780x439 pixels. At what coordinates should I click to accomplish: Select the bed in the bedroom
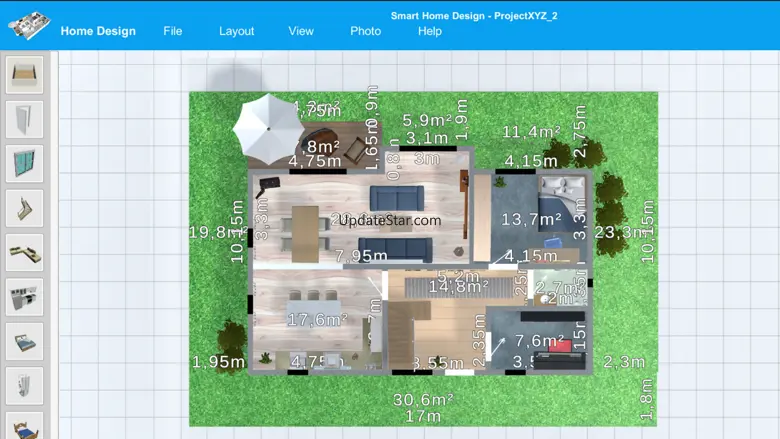[x=562, y=204]
